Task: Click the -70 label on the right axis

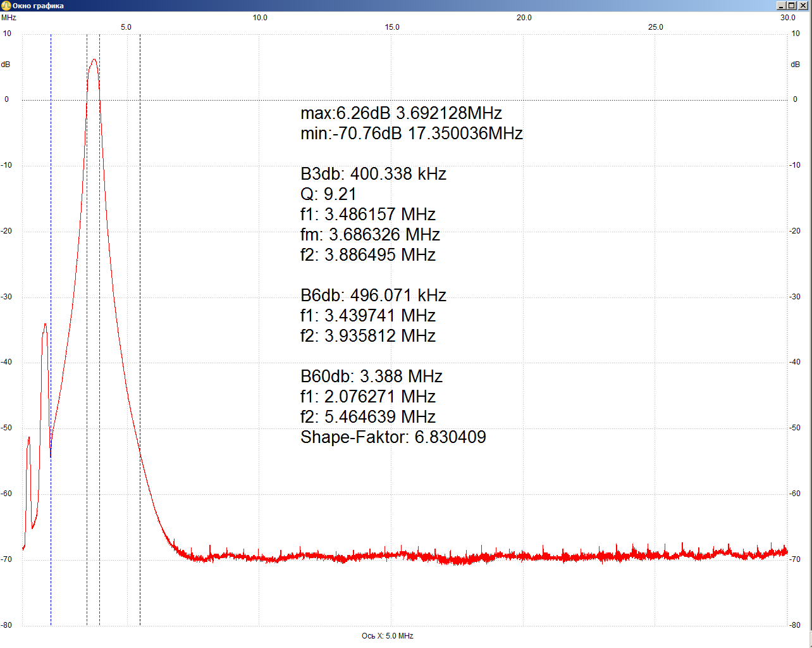Action: pos(795,559)
